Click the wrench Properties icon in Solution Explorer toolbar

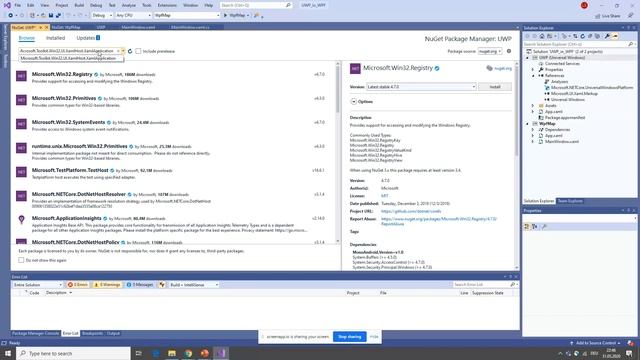[x=607, y=36]
